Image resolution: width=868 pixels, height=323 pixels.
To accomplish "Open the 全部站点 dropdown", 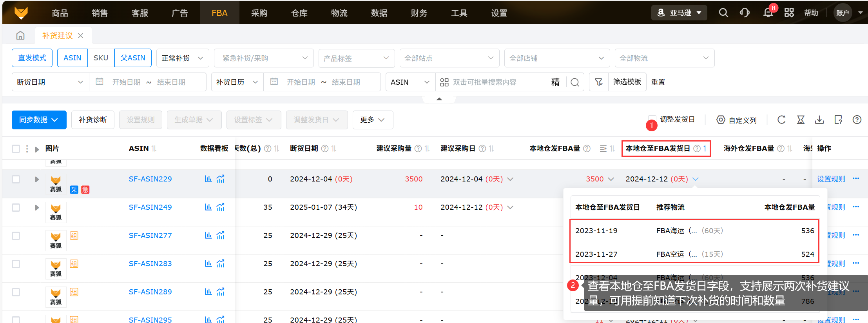I will click(449, 58).
